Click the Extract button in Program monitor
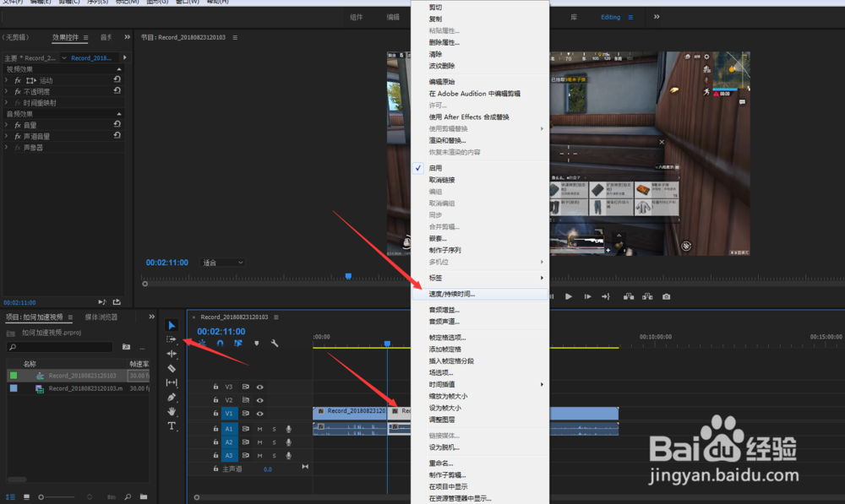Screen dimensions: 845x504 tap(647, 296)
